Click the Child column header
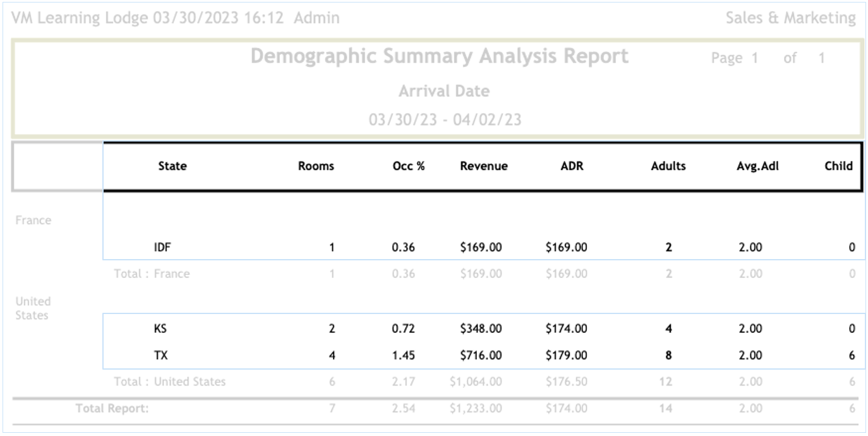The height and width of the screenshot is (436, 868). pyautogui.click(x=838, y=166)
